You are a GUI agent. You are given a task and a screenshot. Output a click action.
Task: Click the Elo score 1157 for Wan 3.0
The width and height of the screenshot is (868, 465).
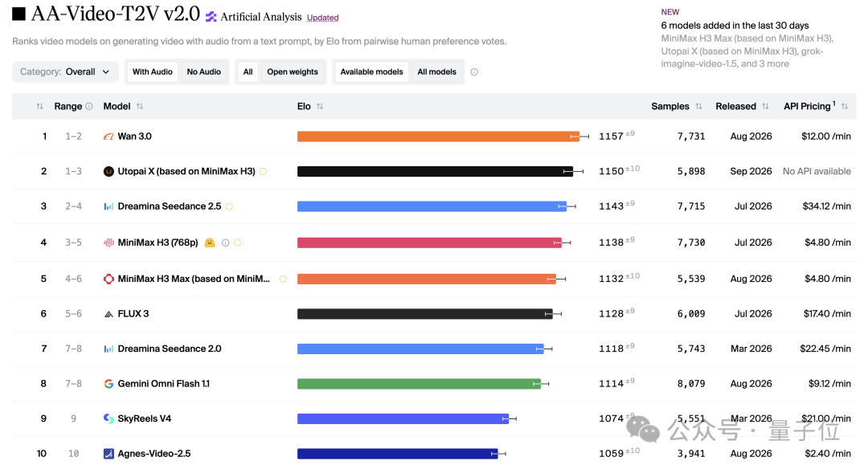(611, 137)
